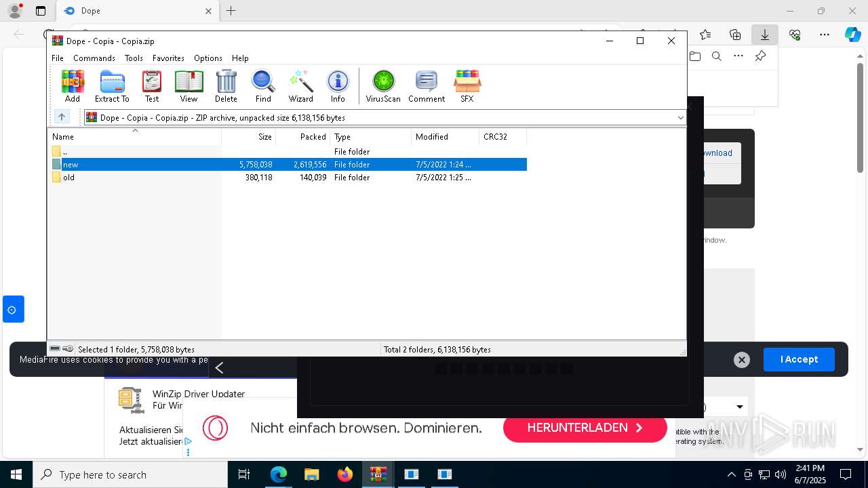Click the SFX toolbar icon

tap(467, 86)
